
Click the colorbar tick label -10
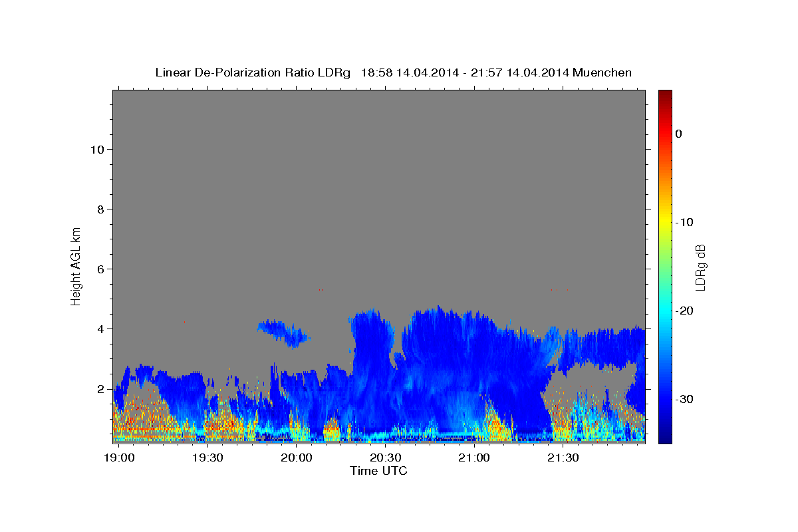click(684, 222)
